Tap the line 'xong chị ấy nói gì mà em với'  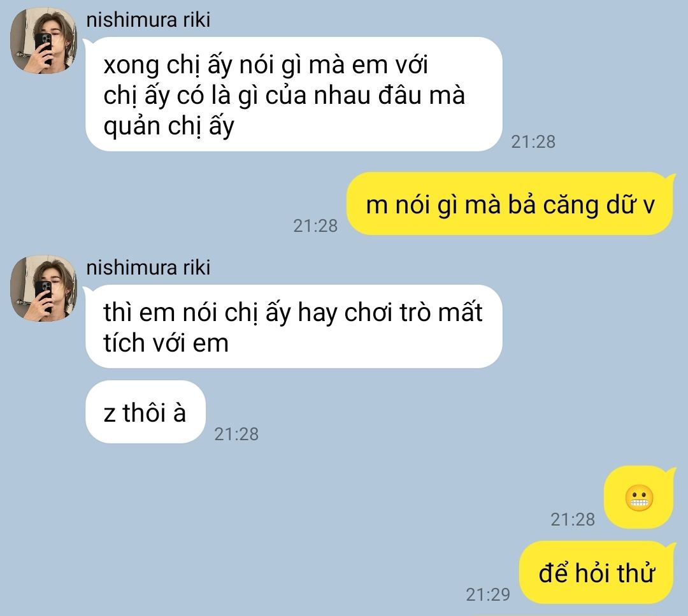point(266,66)
